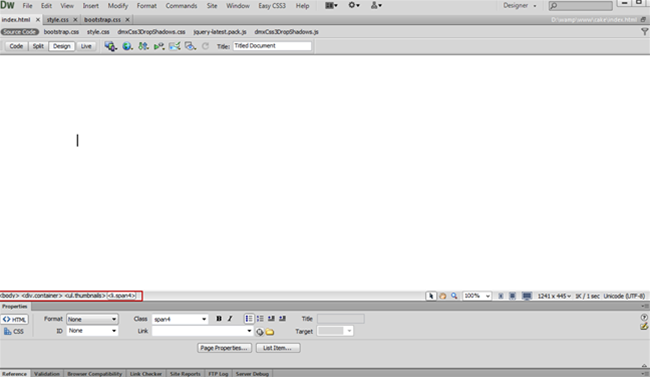Switch to the bootstrap.css document tab
This screenshot has height=377, width=650.
[102, 19]
